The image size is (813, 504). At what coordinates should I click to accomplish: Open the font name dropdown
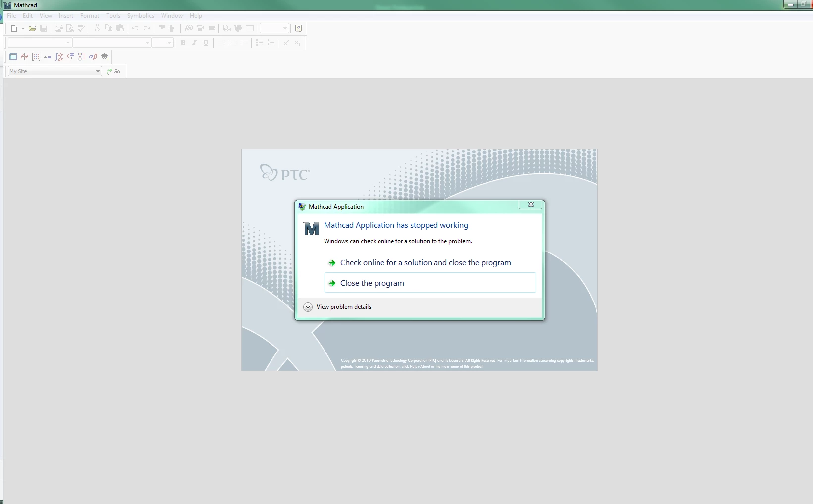[147, 43]
